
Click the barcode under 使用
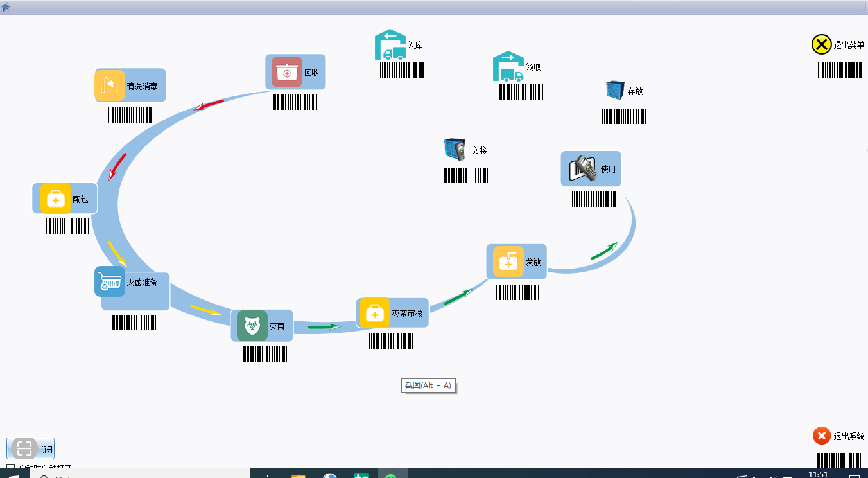click(594, 199)
